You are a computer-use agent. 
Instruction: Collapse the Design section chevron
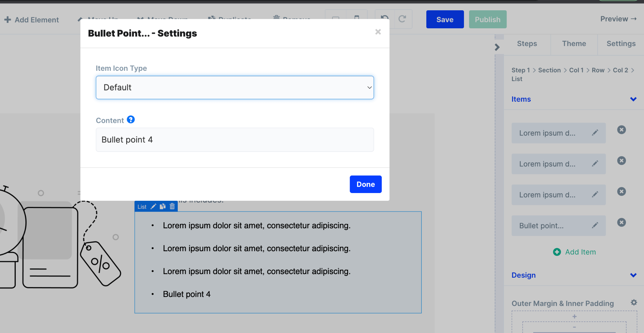tap(633, 275)
